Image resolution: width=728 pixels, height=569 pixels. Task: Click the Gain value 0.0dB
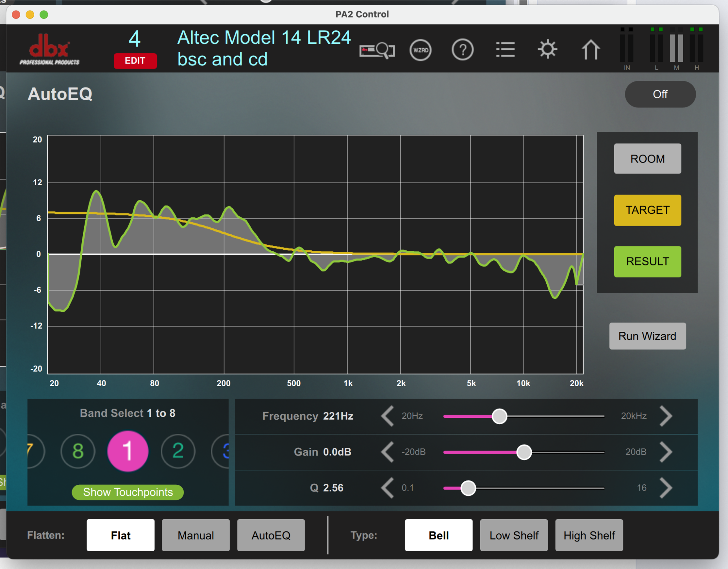pyautogui.click(x=337, y=452)
